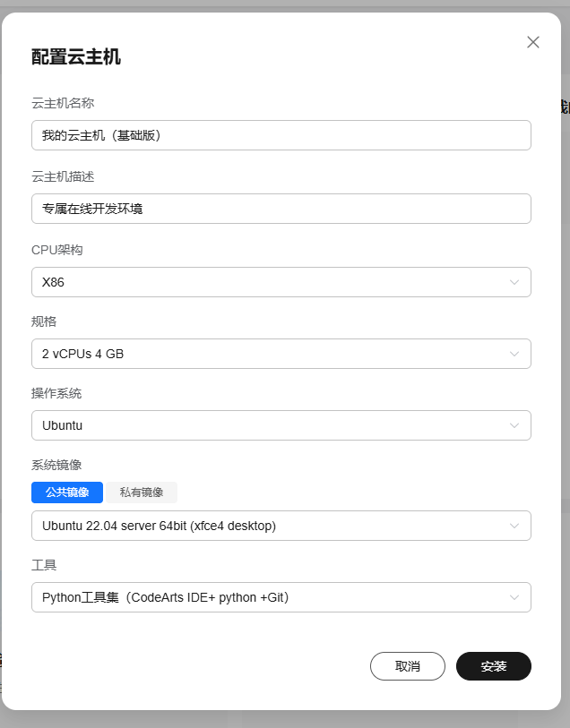
Task: Choose from Ubuntu 22.04 server image list
Action: click(269, 526)
